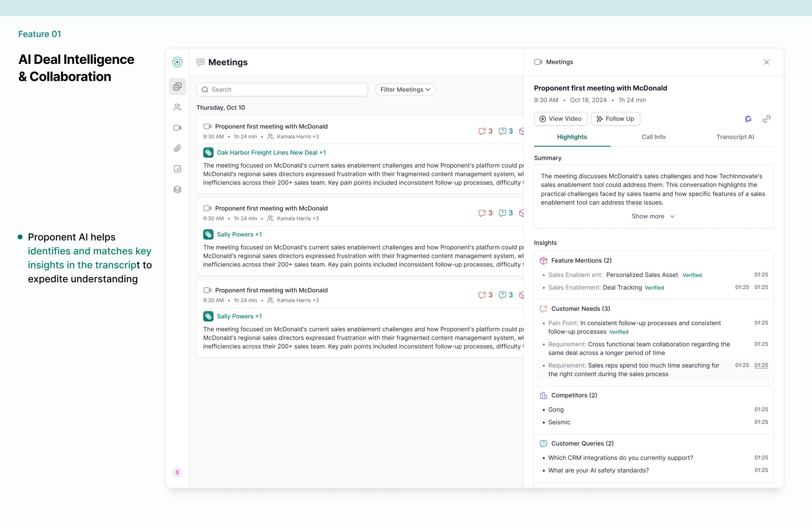Click the View Video button
812x527 pixels.
pos(560,119)
